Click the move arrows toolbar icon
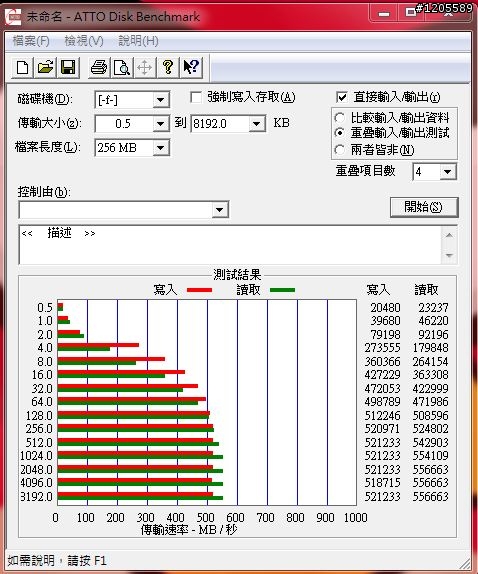The height and width of the screenshot is (574, 478). tap(145, 67)
